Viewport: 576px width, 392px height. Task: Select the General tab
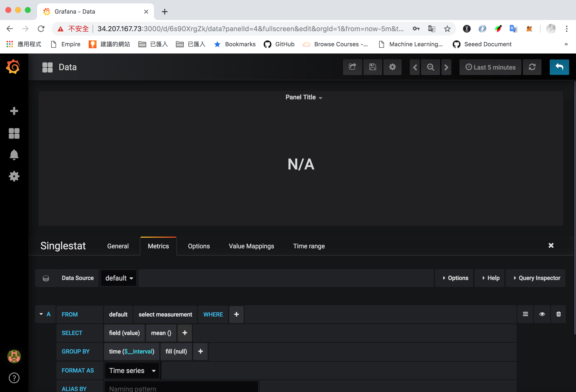pyautogui.click(x=118, y=246)
